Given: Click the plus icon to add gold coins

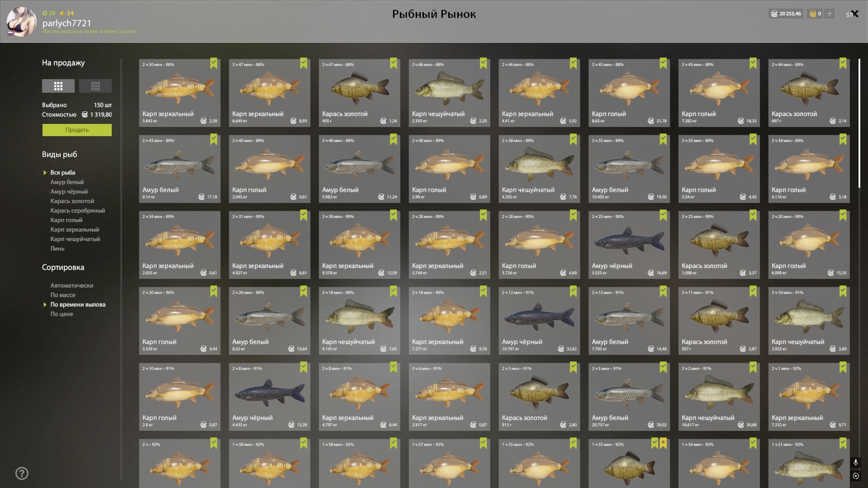Looking at the screenshot, I should tap(830, 14).
